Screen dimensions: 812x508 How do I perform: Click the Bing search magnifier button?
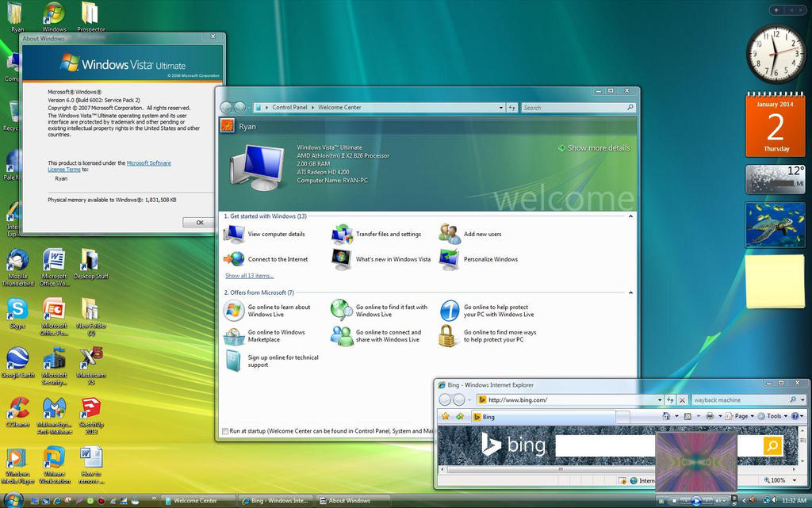(x=772, y=445)
